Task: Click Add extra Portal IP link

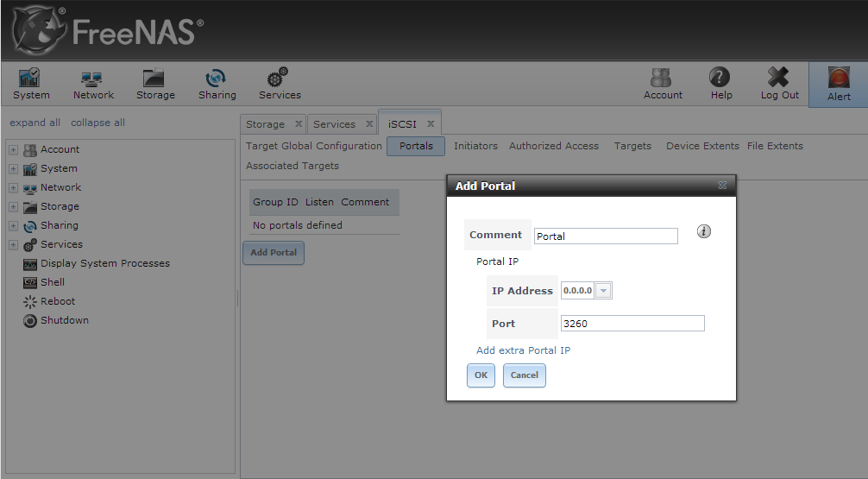Action: tap(523, 350)
